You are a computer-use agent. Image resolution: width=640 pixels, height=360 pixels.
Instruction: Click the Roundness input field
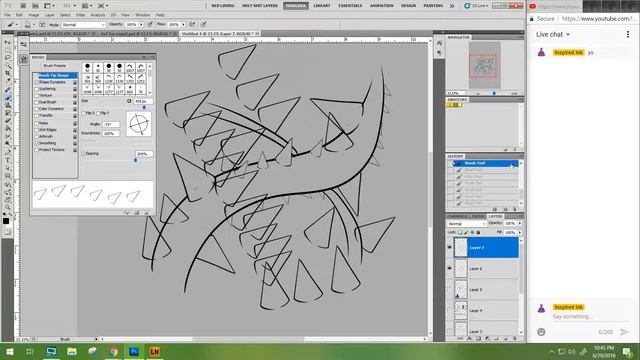click(x=111, y=133)
